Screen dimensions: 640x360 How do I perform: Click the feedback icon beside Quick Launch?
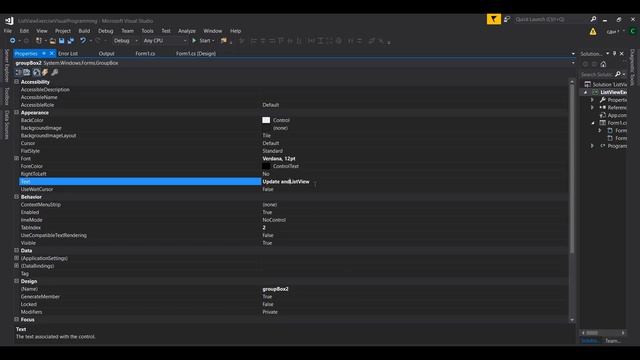click(x=507, y=19)
